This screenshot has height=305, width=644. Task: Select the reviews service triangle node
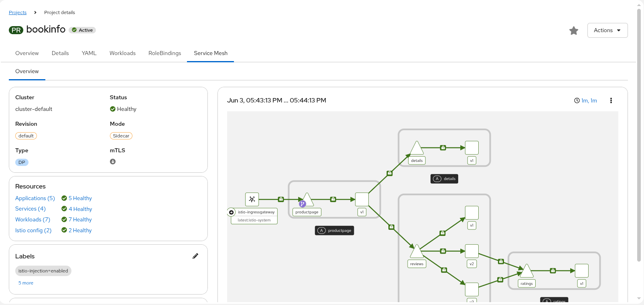[417, 252]
